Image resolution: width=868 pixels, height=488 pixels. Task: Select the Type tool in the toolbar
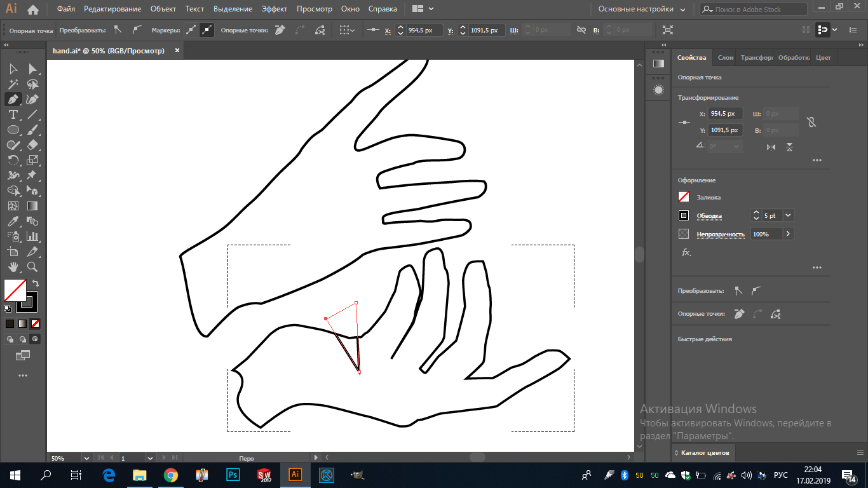[x=13, y=114]
